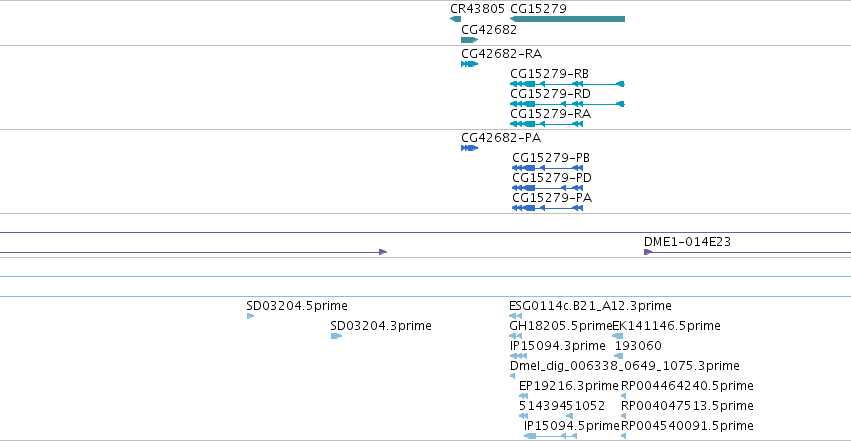Select the CG42682 gene label

coord(489,30)
